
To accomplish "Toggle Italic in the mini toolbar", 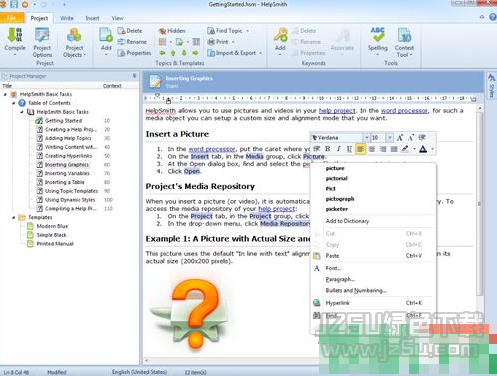I will tap(338, 149).
